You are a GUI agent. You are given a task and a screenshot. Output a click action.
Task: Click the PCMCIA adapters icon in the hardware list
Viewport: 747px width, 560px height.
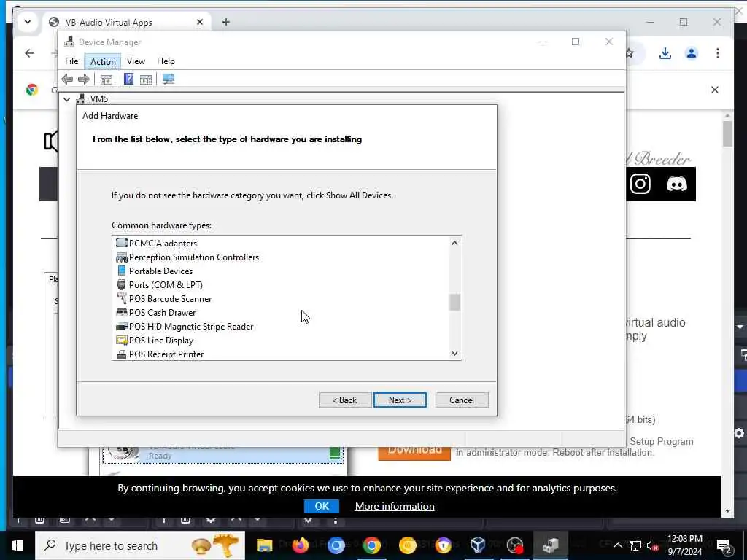click(x=122, y=244)
